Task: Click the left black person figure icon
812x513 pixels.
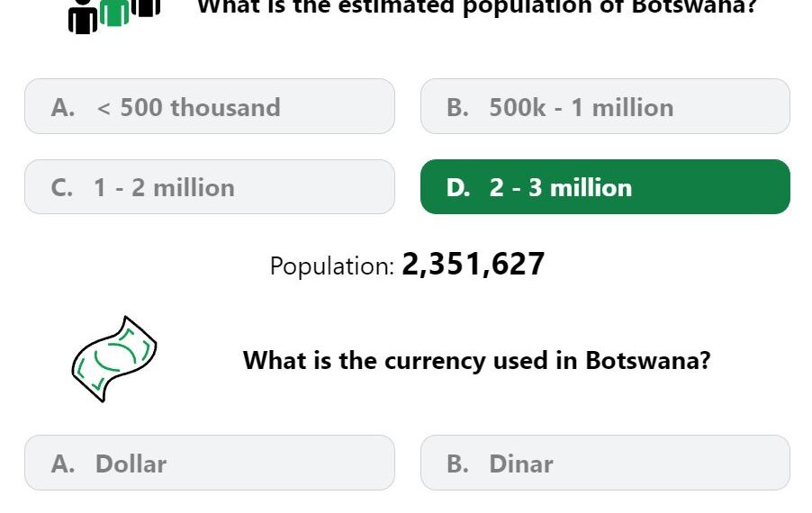Action: (x=83, y=17)
